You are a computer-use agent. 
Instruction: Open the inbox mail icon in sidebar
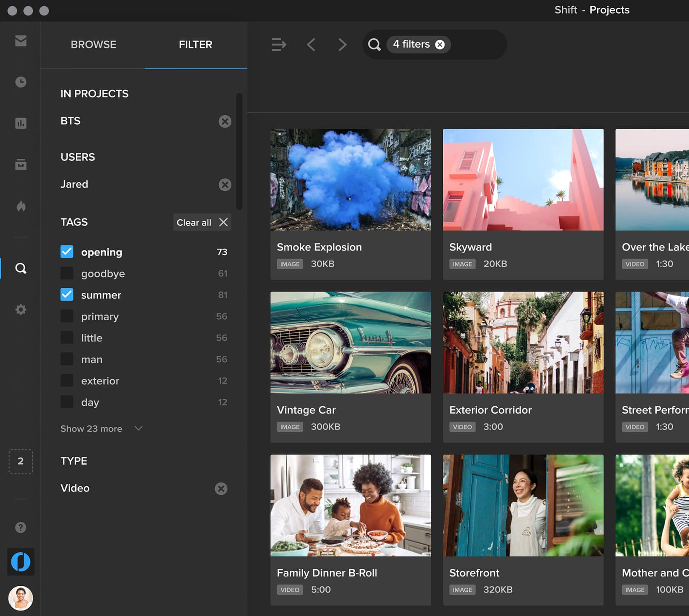tap(20, 41)
